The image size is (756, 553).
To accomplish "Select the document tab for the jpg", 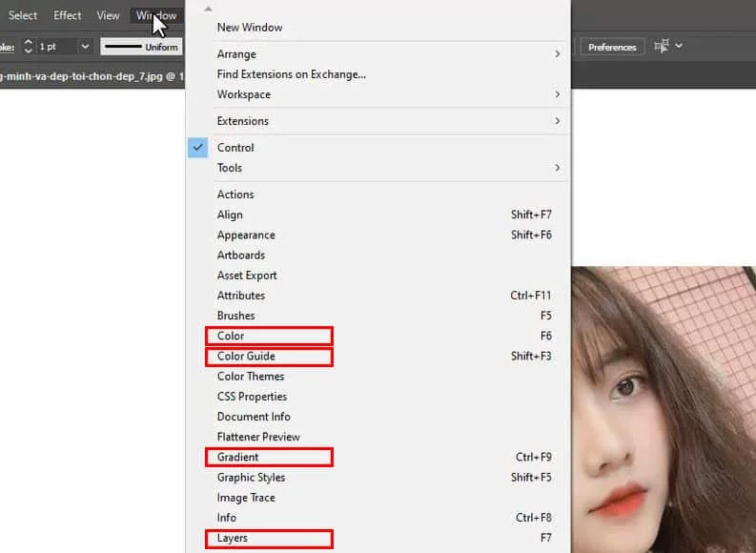I will pos(91,76).
